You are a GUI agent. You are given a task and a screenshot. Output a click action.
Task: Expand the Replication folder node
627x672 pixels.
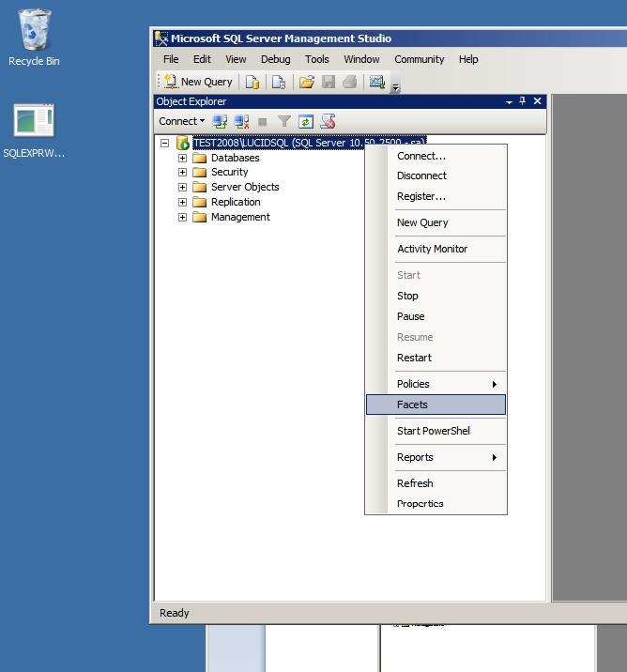183,203
